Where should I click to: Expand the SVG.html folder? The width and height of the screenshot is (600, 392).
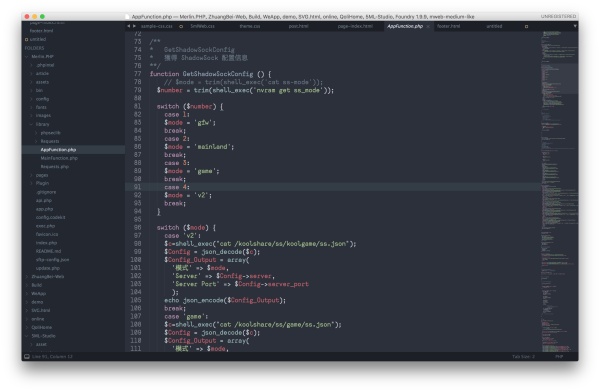27,310
